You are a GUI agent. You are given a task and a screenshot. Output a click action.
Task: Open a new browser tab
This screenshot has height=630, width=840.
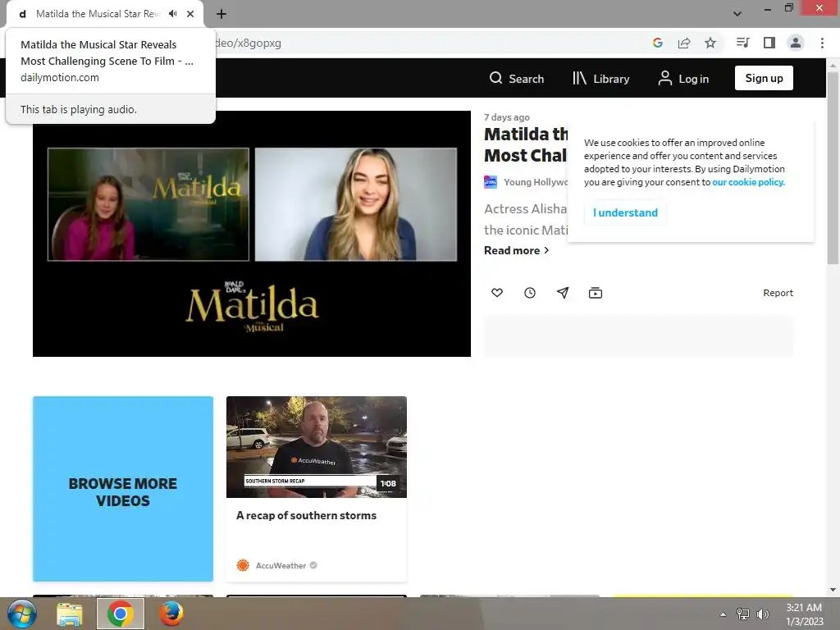[x=221, y=14]
